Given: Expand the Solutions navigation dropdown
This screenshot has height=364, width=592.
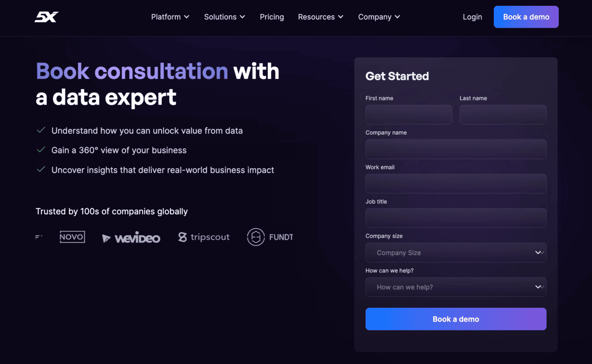Looking at the screenshot, I should pos(224,17).
